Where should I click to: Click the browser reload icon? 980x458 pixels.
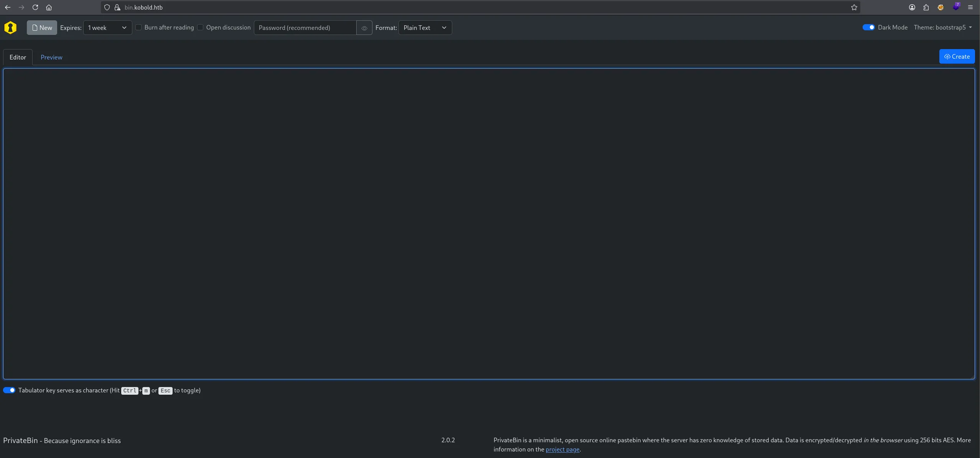point(35,7)
